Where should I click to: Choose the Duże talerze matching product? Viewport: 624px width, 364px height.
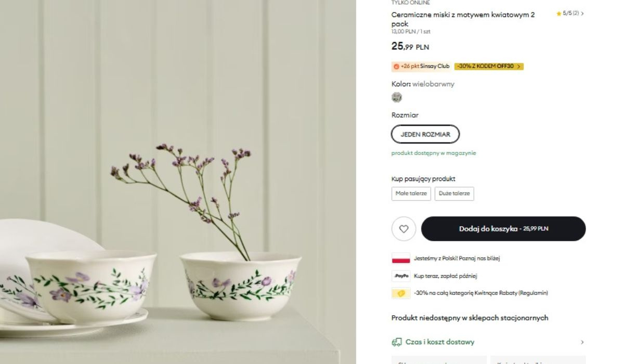(x=454, y=193)
